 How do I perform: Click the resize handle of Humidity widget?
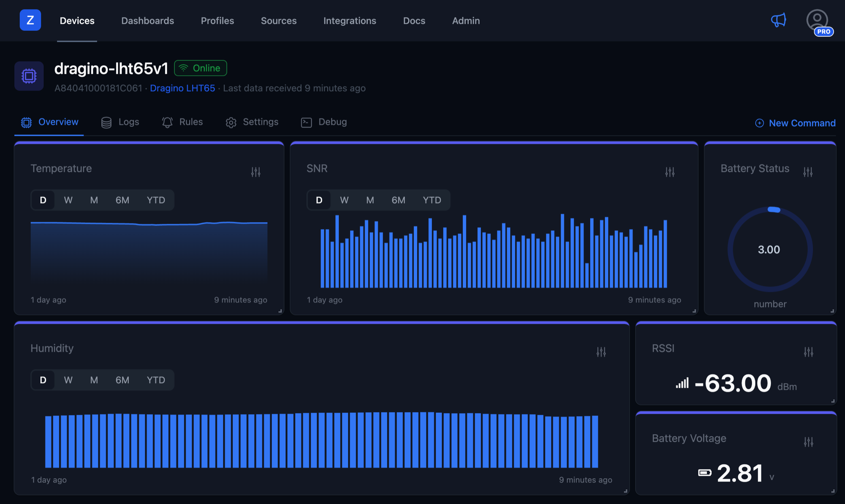626,491
